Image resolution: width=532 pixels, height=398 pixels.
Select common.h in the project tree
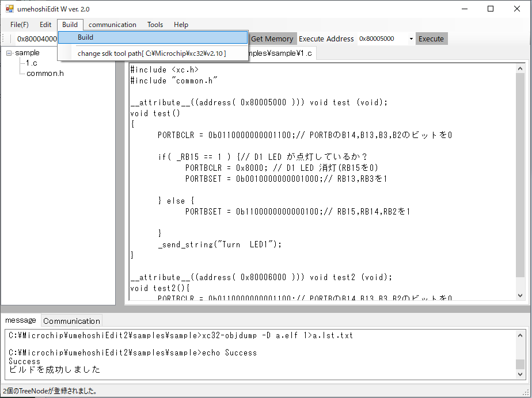45,73
